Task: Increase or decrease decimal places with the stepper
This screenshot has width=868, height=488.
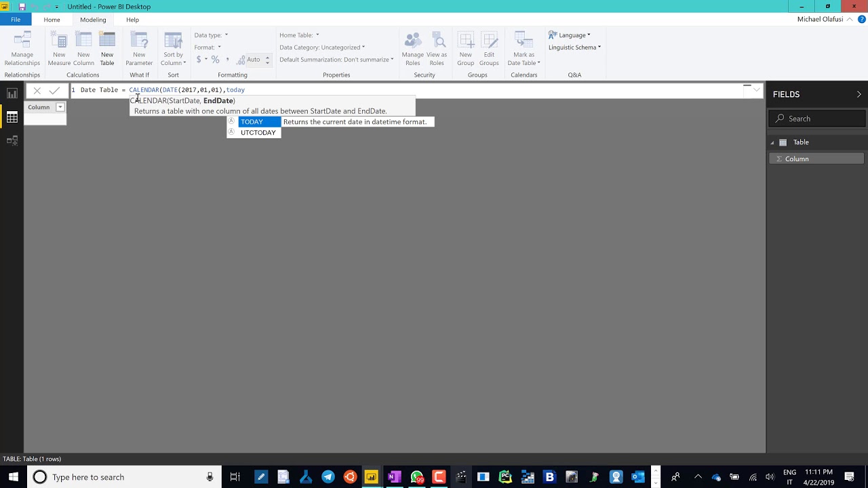Action: point(267,60)
